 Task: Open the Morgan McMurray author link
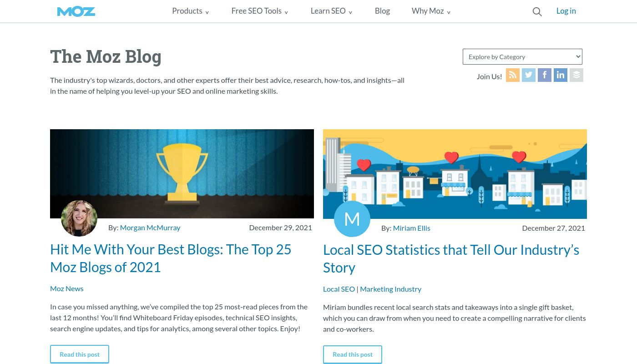(150, 227)
